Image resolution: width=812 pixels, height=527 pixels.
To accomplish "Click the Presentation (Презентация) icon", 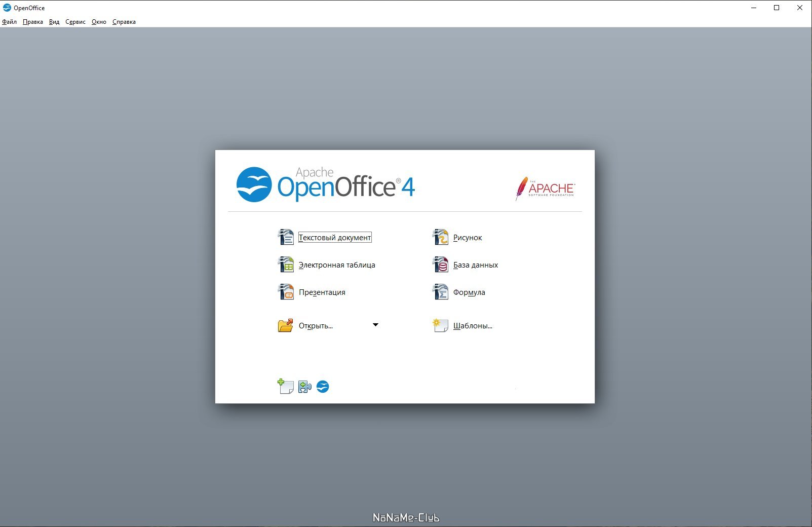I will click(286, 292).
